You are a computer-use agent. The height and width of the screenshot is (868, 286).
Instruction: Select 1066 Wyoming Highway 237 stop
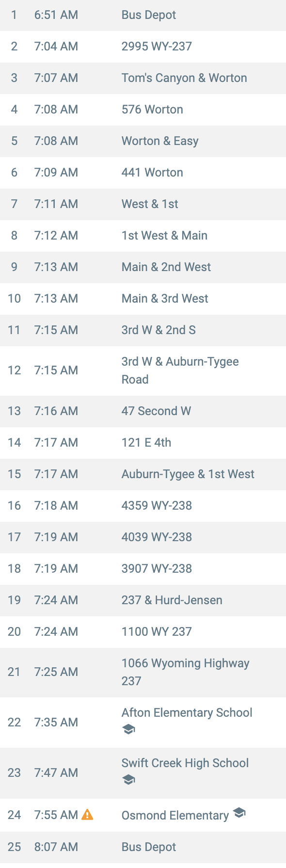point(143,672)
